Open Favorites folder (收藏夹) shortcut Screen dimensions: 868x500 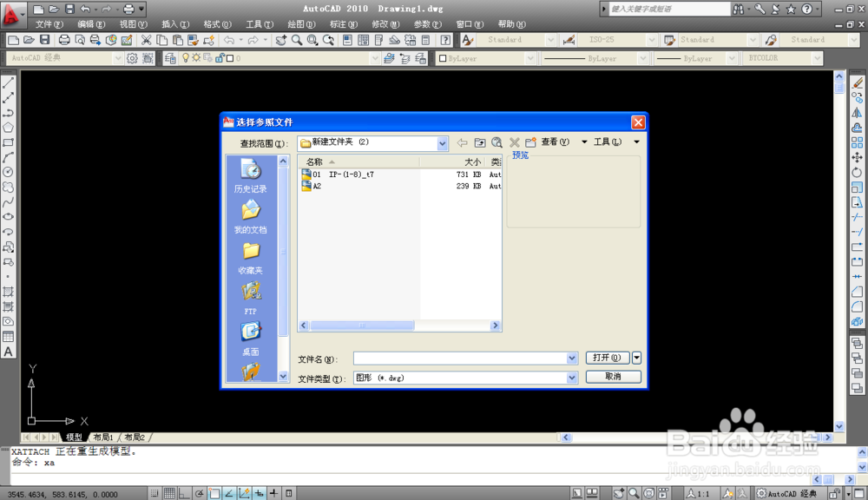pos(250,258)
